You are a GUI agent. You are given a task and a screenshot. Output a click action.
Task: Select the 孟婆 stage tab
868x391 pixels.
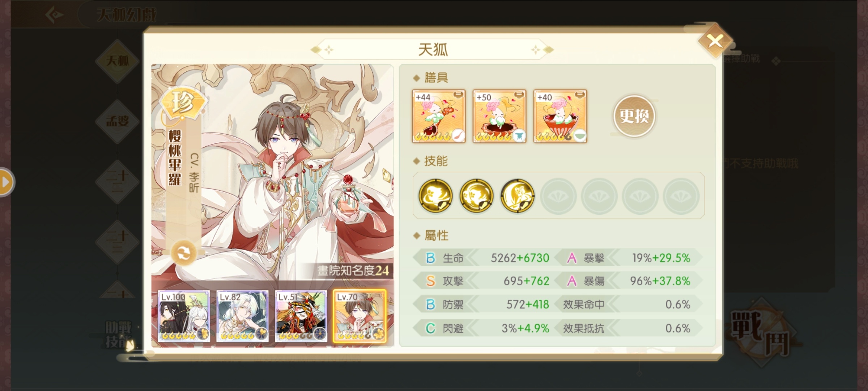pos(117,121)
